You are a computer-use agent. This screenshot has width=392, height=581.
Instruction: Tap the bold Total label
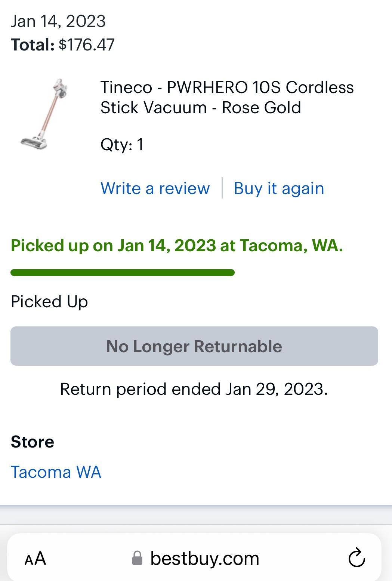click(x=33, y=44)
